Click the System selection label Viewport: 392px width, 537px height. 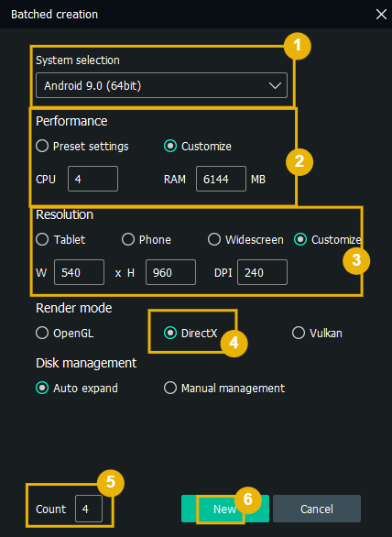tap(78, 60)
